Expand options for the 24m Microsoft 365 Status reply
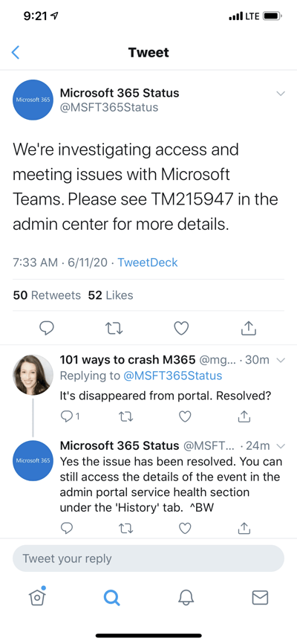Image resolution: width=297 pixels, height=644 pixels. coord(281,446)
